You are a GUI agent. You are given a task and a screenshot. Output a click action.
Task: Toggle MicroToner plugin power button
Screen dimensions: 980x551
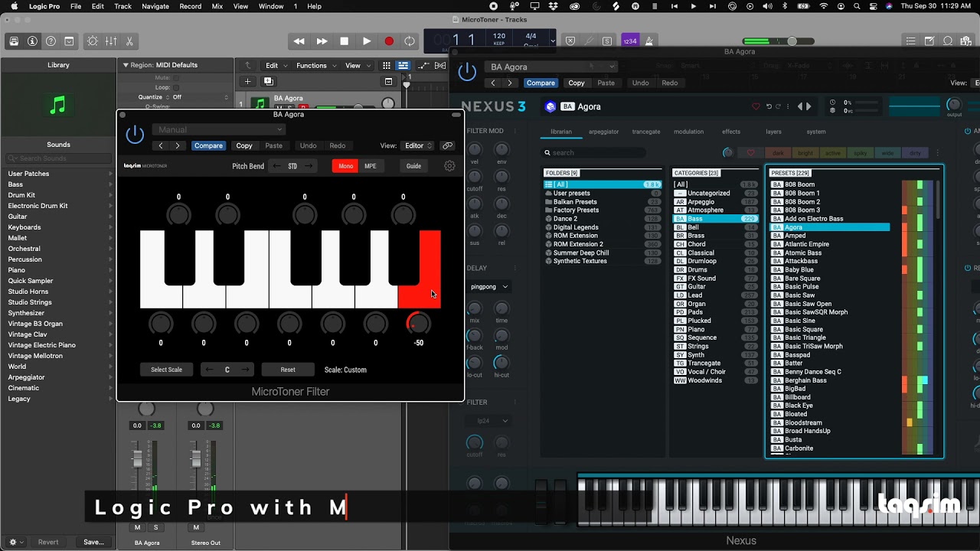pos(135,135)
